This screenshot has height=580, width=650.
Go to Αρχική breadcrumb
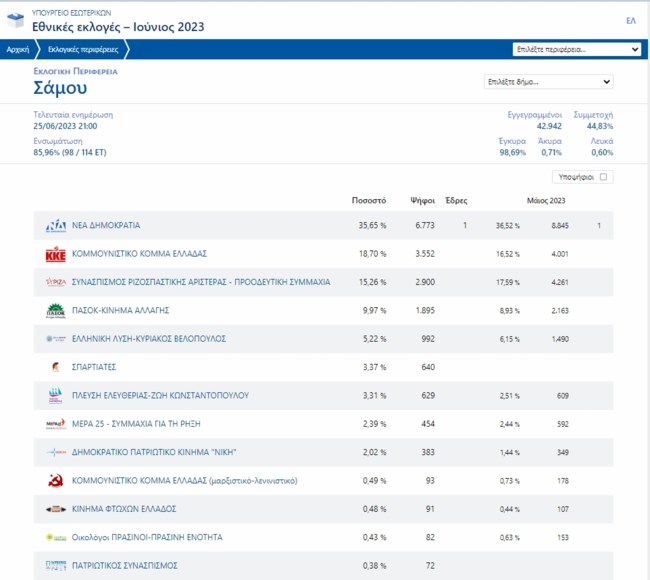(18, 49)
